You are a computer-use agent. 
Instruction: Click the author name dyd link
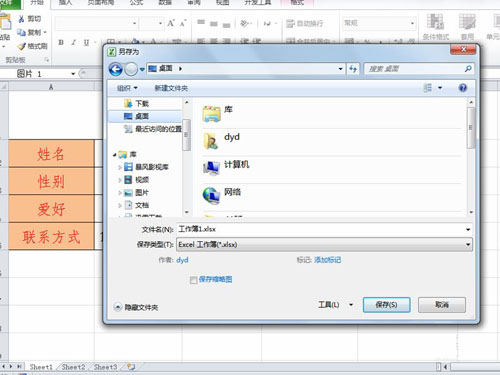[182, 260]
